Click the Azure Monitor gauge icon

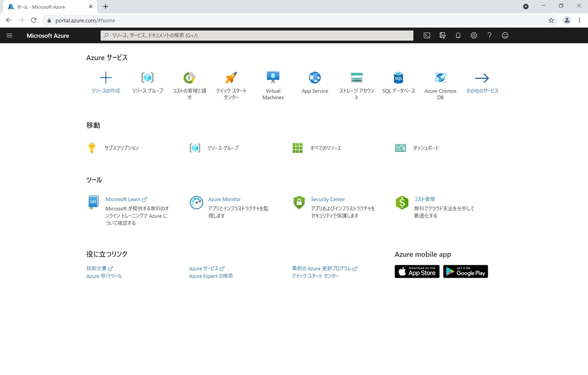[x=196, y=203]
